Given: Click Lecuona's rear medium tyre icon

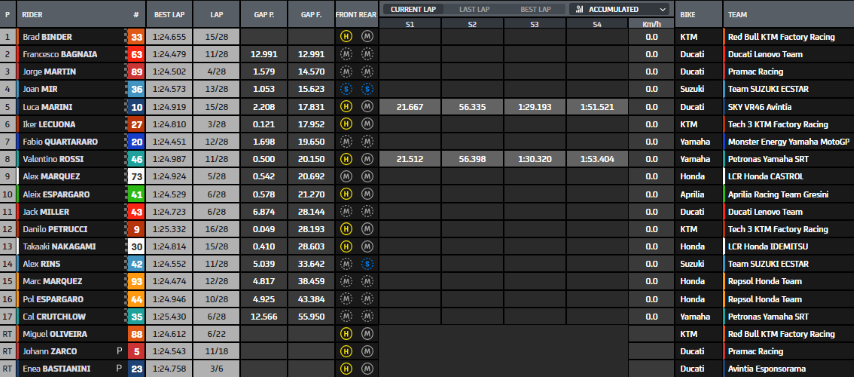Looking at the screenshot, I should tap(367, 124).
